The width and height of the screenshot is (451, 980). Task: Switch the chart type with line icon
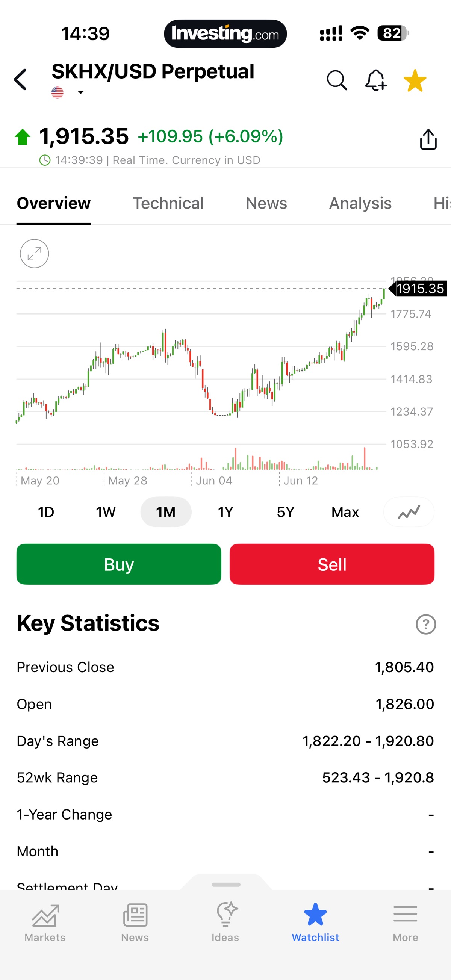[x=409, y=512]
